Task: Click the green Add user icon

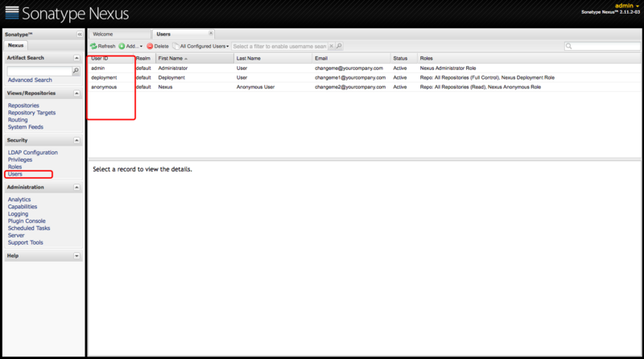Action: 122,47
